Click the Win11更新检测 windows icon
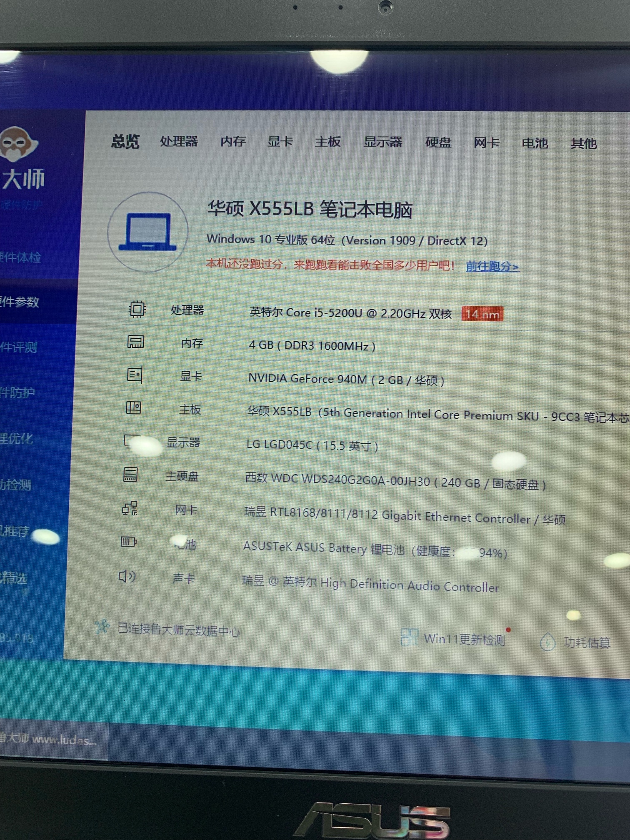This screenshot has width=630, height=840. 409,637
